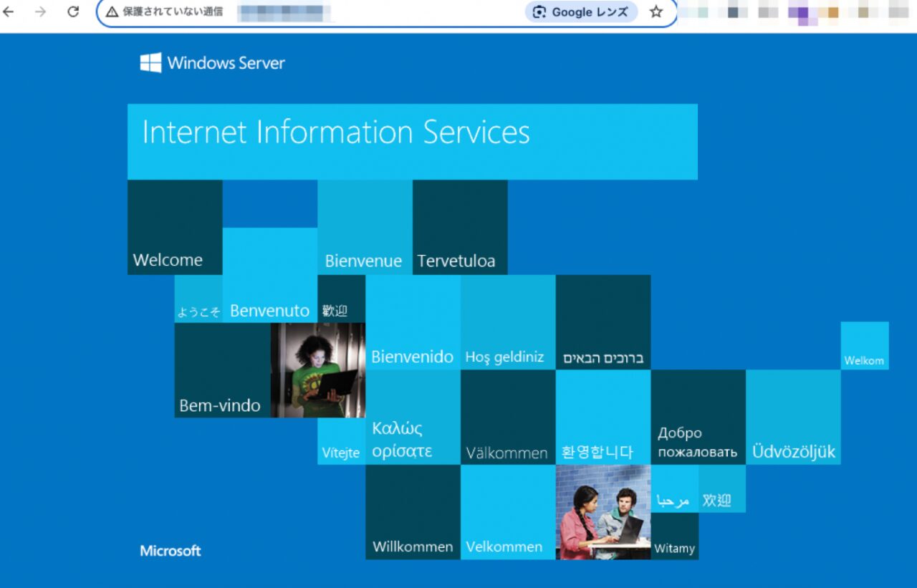Click the photo of woman holding laptop
The image size is (917, 588).
318,370
